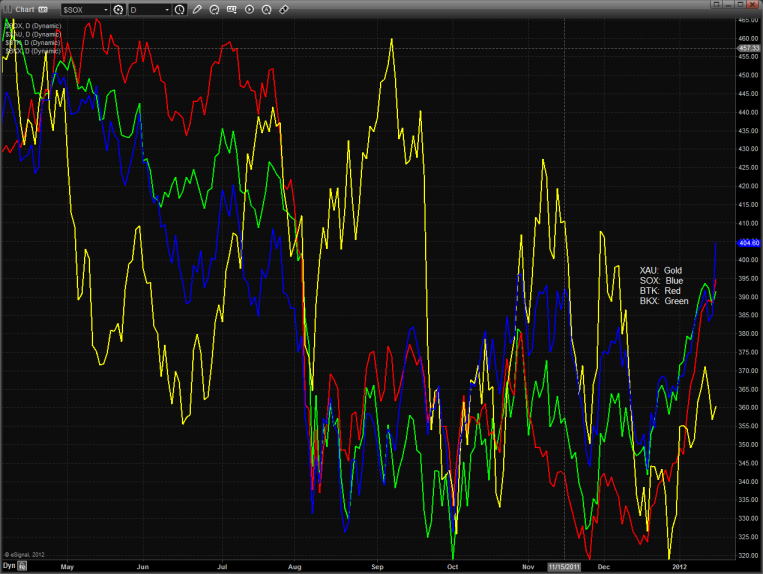
Task: Click the Chart window title text
Action: pyautogui.click(x=25, y=9)
